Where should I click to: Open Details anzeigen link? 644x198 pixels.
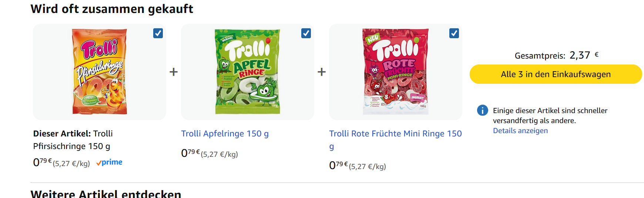coord(520,131)
